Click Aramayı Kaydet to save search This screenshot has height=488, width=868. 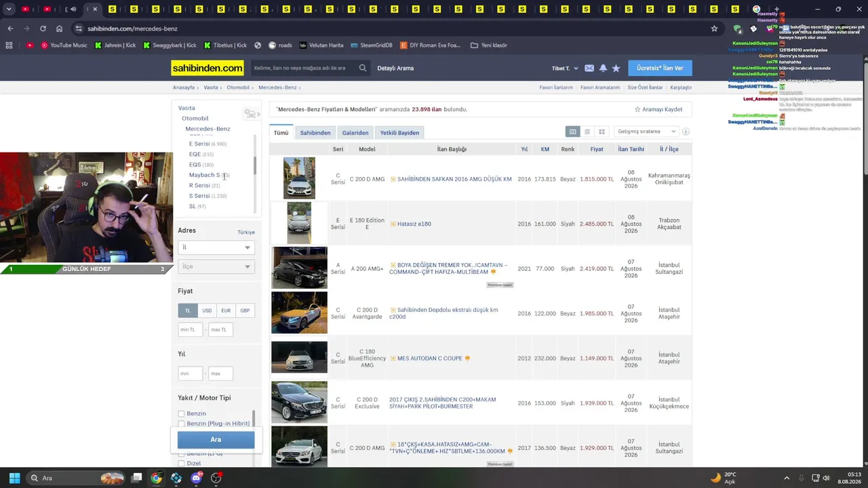coord(658,109)
